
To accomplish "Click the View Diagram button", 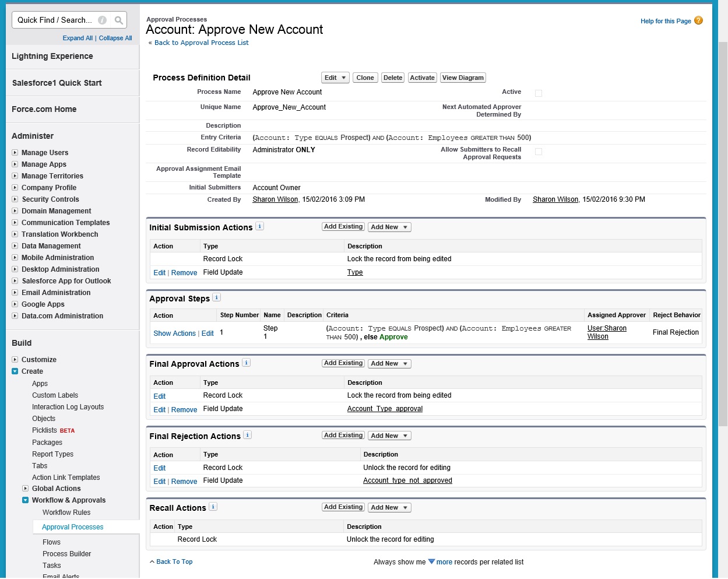I will pyautogui.click(x=463, y=78).
